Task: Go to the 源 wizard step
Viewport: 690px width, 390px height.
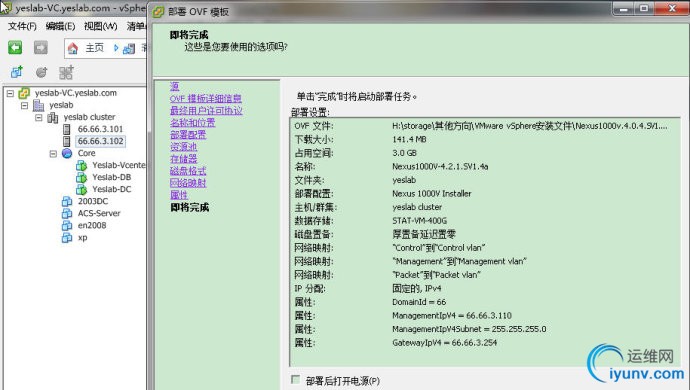Action: 175,86
